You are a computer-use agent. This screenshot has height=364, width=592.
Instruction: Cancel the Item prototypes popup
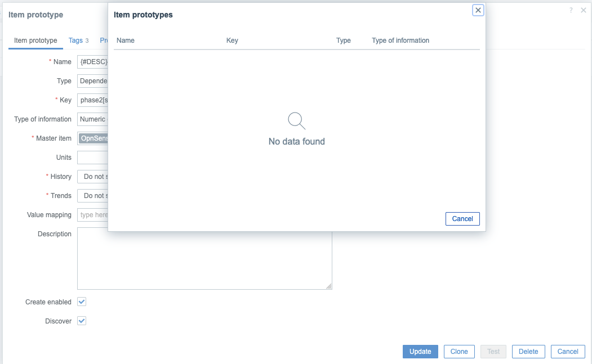pyautogui.click(x=462, y=219)
